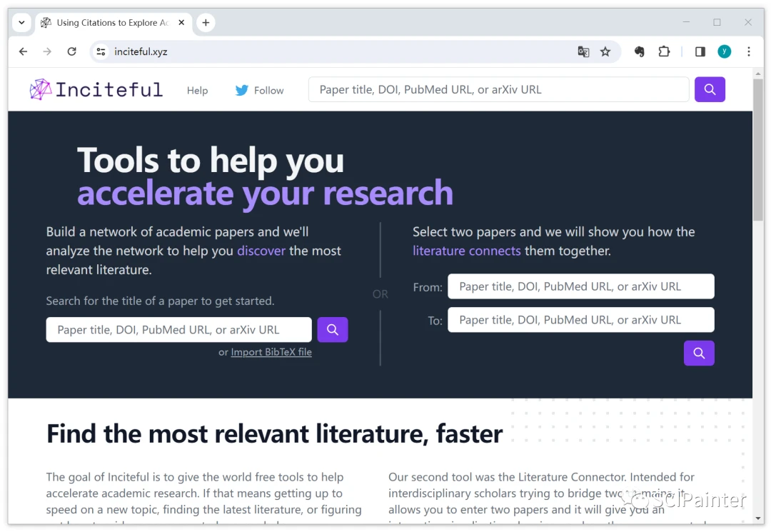
Task: Click the Inciteful logo in the header
Action: pos(96,89)
